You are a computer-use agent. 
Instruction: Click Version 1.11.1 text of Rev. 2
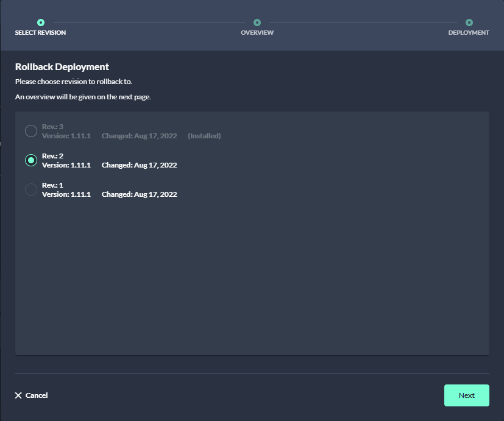(66, 165)
